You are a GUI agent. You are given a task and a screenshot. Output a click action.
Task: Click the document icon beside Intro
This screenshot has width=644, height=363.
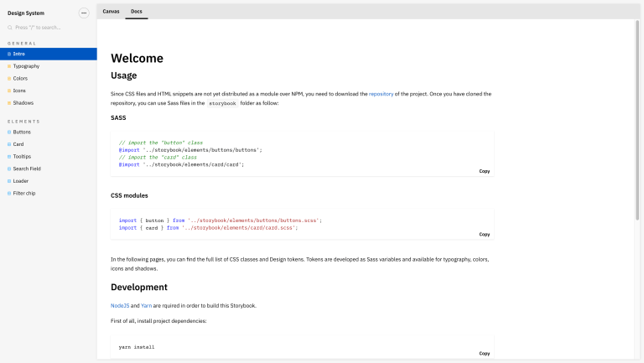[9, 54]
